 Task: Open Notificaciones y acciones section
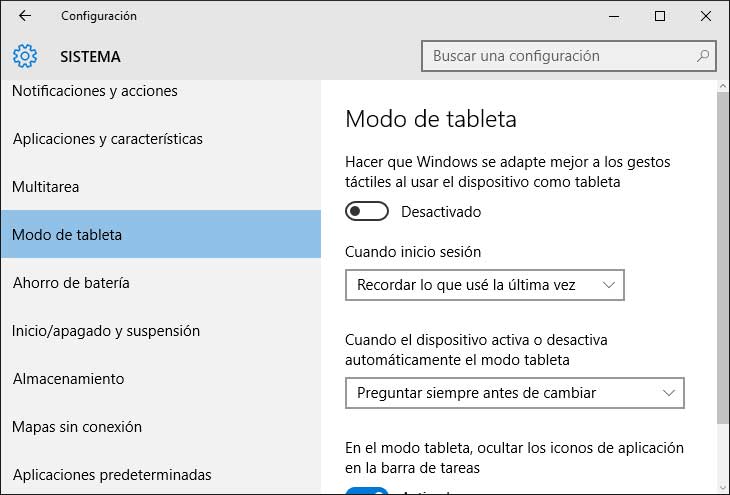coord(95,91)
